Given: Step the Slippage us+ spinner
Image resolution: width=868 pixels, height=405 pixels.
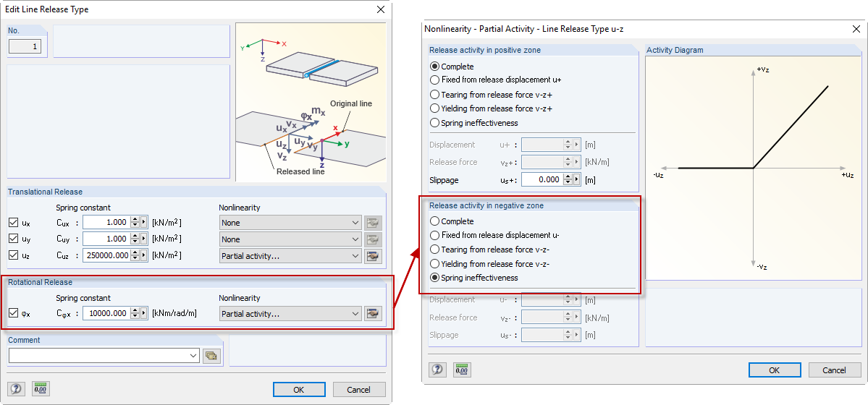Looking at the screenshot, I should click(568, 180).
